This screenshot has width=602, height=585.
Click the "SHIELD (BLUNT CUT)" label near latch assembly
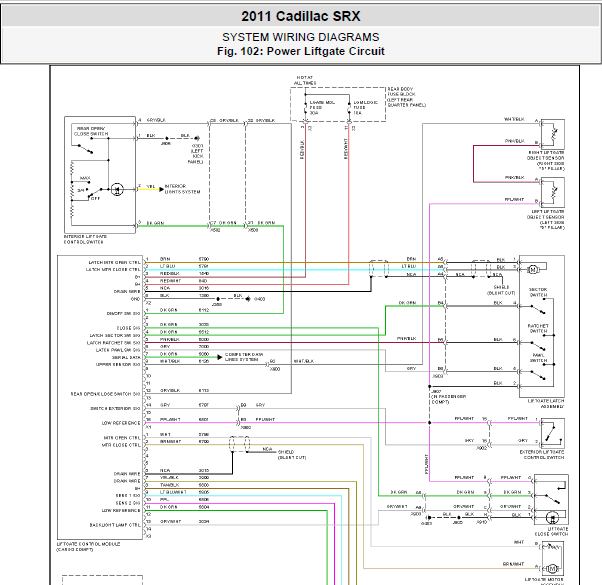pyautogui.click(x=501, y=290)
